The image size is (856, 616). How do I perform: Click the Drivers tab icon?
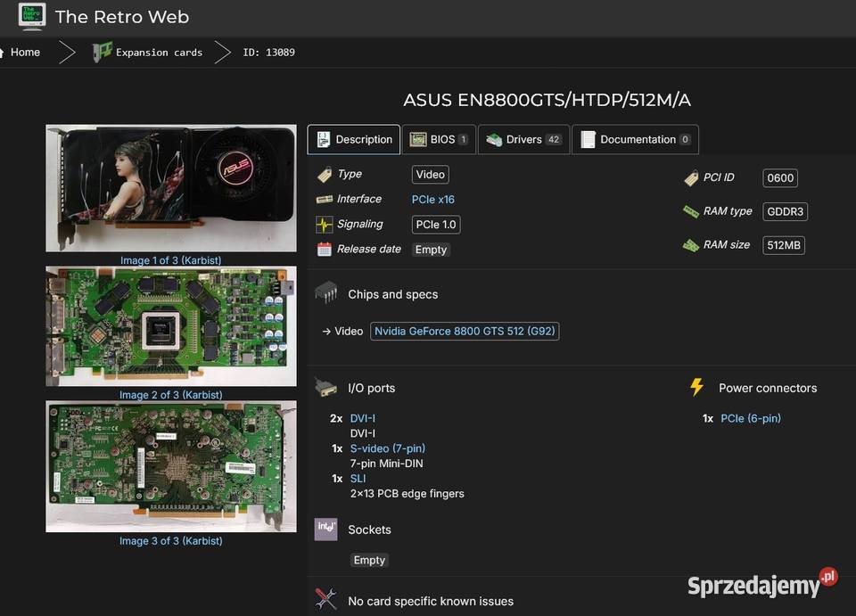click(x=494, y=140)
